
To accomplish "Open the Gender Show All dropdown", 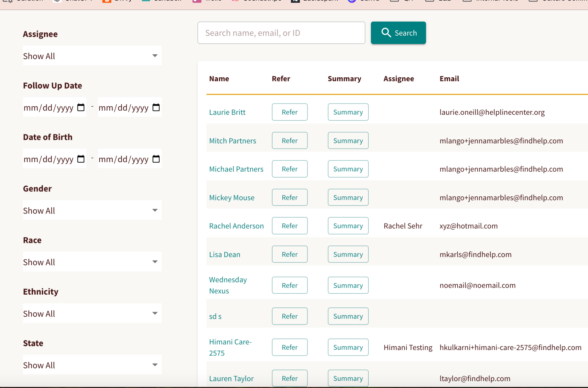I will pos(92,210).
